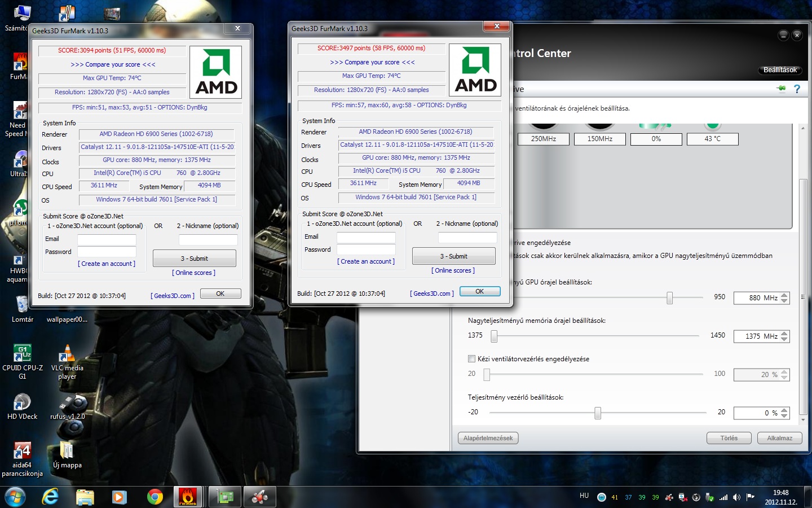Click Compare your score in left FurMark
Screen dimensions: 812x508
(x=113, y=64)
